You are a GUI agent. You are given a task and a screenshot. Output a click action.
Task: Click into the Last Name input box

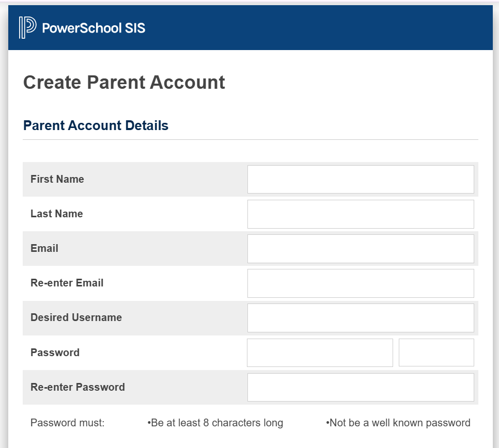coord(360,214)
